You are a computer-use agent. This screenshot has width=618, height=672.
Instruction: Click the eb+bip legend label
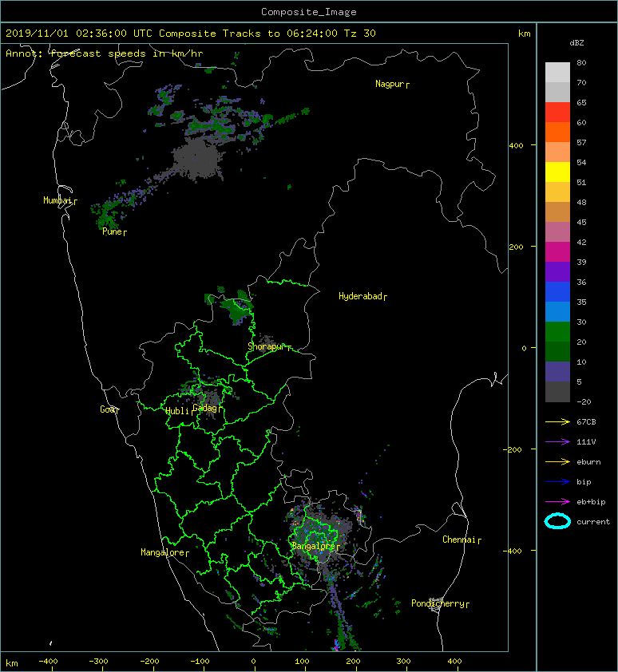coord(591,502)
